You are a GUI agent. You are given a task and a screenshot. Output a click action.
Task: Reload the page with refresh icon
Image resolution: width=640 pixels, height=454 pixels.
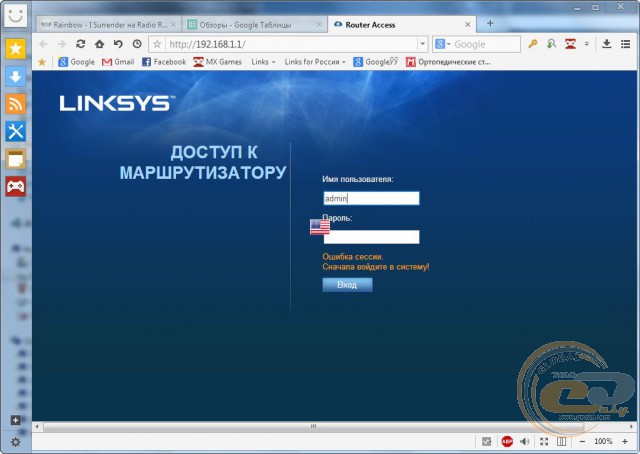(80, 44)
